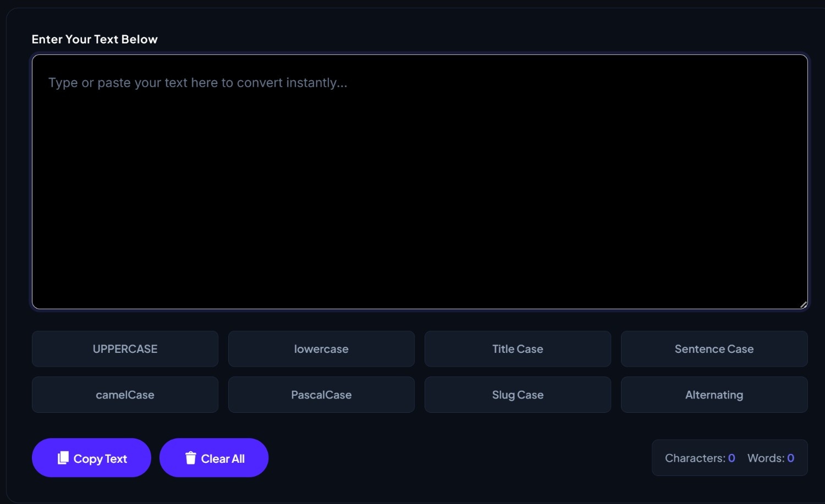Viewport: 825px width, 504px height.
Task: Toggle Alternating case conversion
Action: tap(714, 395)
